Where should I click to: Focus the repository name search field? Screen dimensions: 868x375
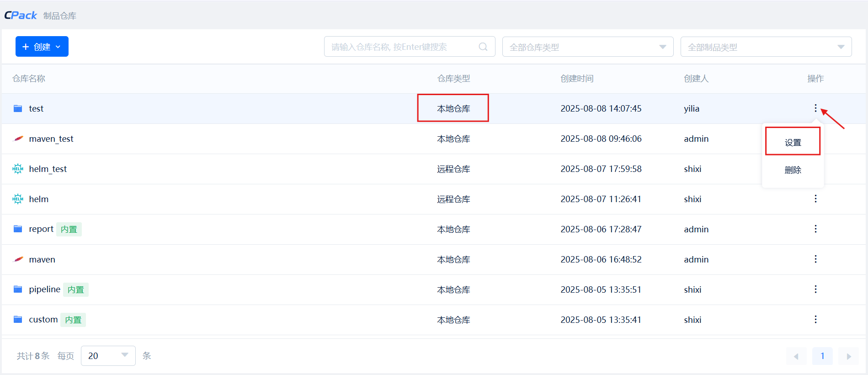(x=402, y=47)
